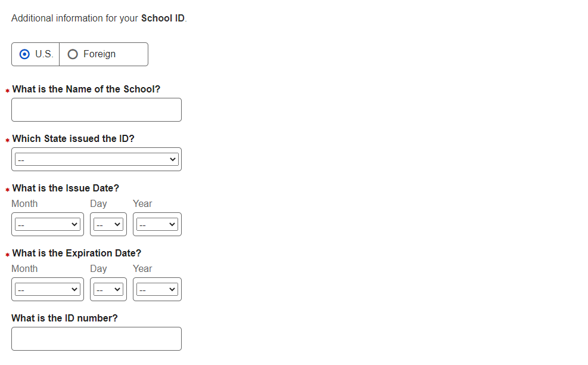Open the Expiration Date Month dropdown

click(x=47, y=289)
